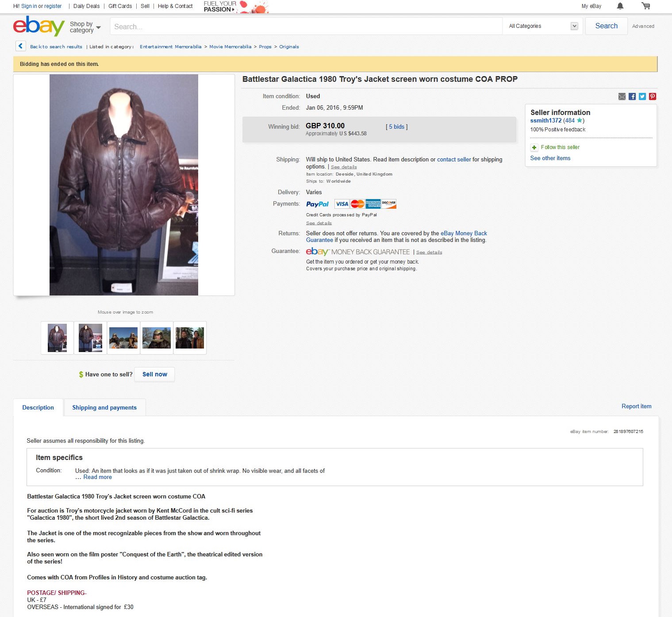672x617 pixels.
Task: Open the shopping cart icon
Action: (x=646, y=6)
